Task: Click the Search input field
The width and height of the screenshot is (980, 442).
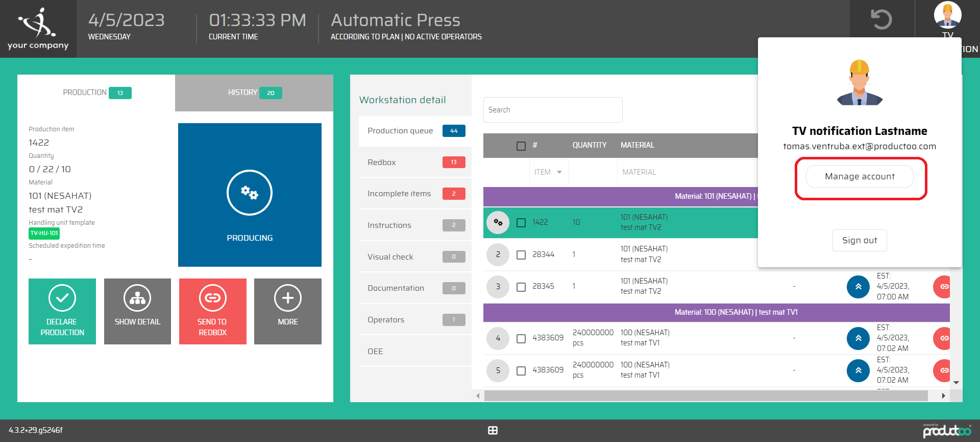Action: (552, 110)
